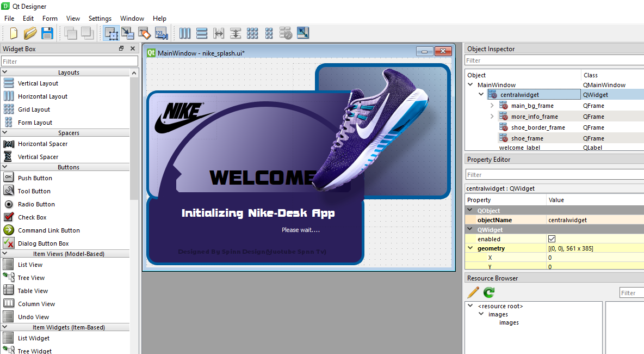
Task: Click the Edit Resources pencil icon
Action: tap(473, 292)
